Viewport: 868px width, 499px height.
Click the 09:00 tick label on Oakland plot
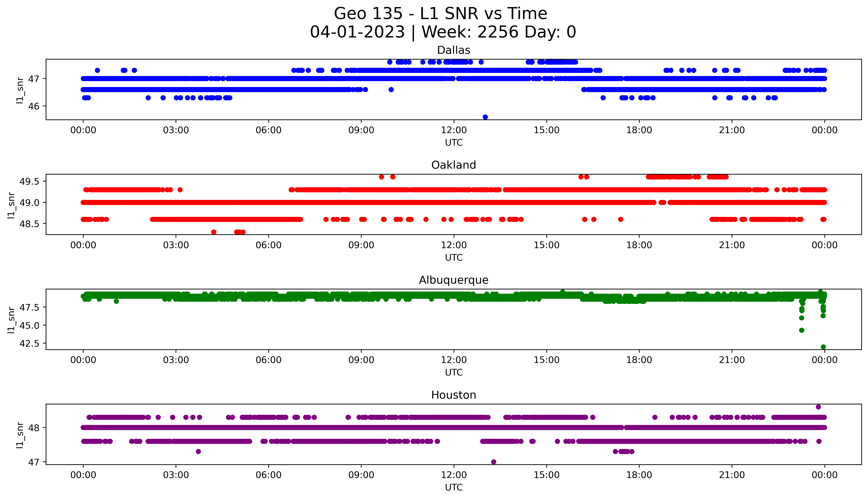(361, 245)
